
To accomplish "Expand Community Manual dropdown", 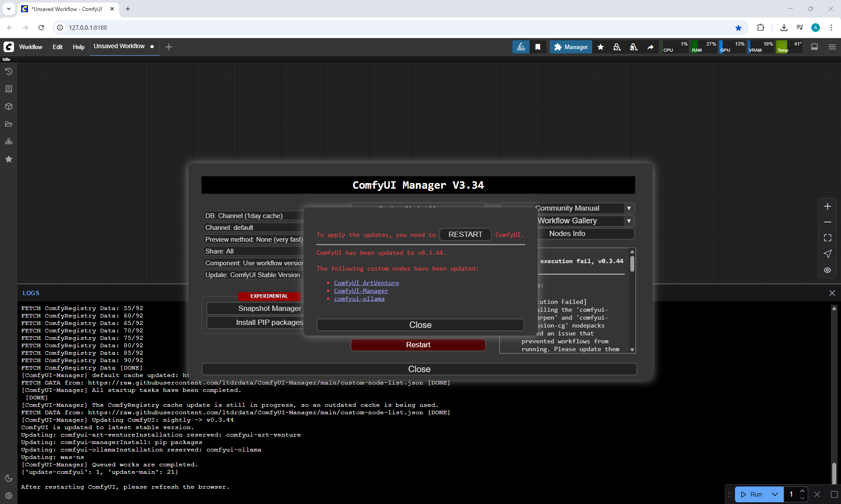I will [629, 208].
